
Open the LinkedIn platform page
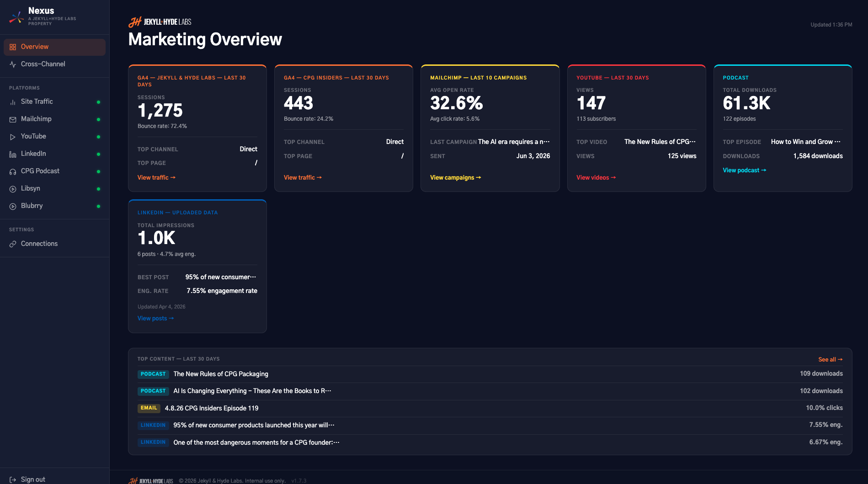click(54, 154)
